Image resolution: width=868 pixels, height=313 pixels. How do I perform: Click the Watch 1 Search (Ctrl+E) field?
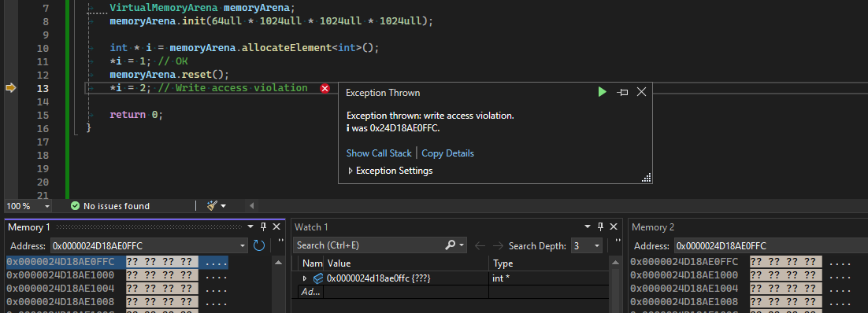369,245
